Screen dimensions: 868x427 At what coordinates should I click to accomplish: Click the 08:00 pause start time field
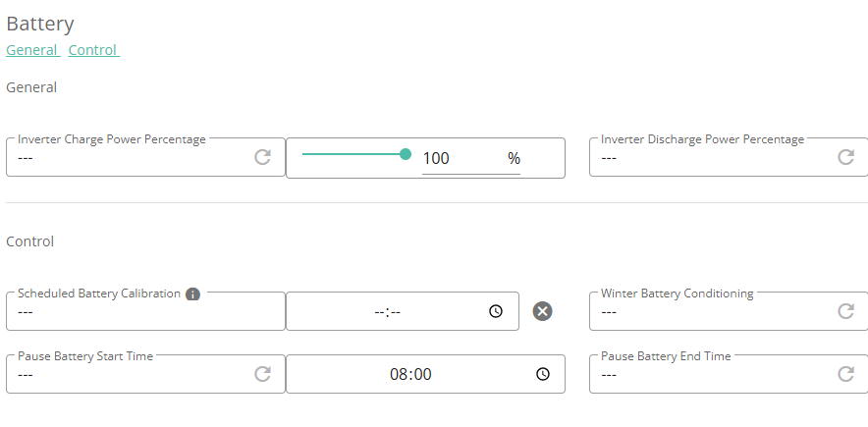pos(426,374)
